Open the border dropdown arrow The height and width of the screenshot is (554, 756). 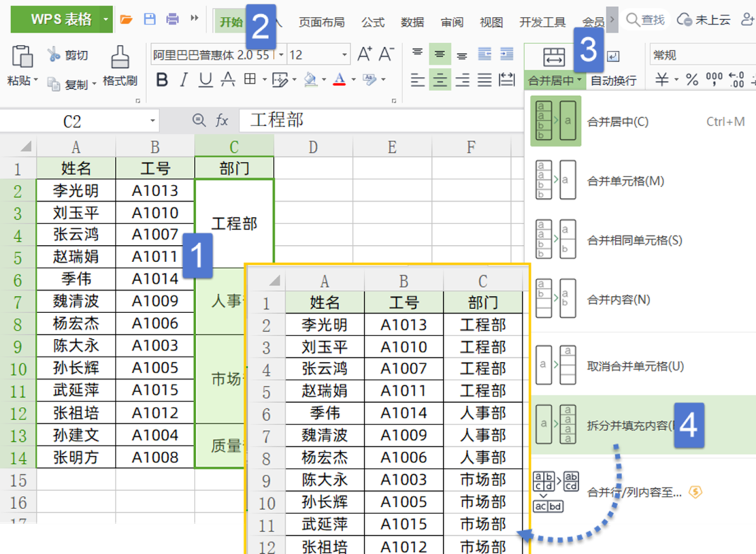pyautogui.click(x=264, y=80)
